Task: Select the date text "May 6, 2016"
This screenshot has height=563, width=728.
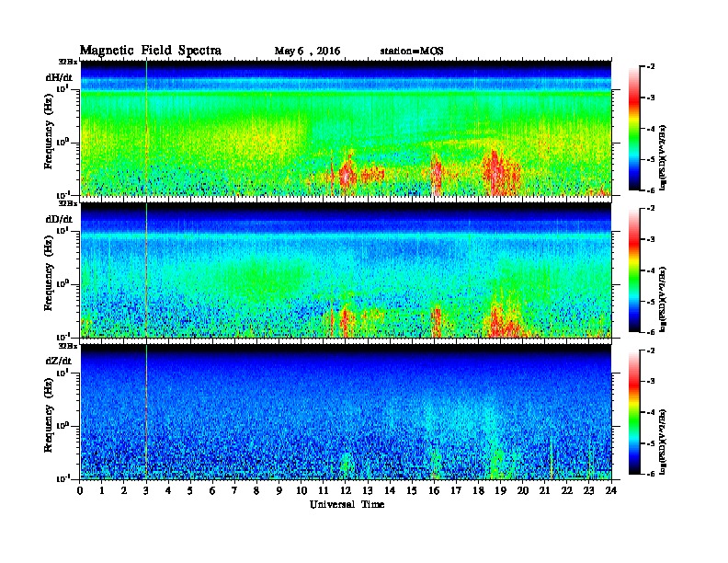Action: 307,52
